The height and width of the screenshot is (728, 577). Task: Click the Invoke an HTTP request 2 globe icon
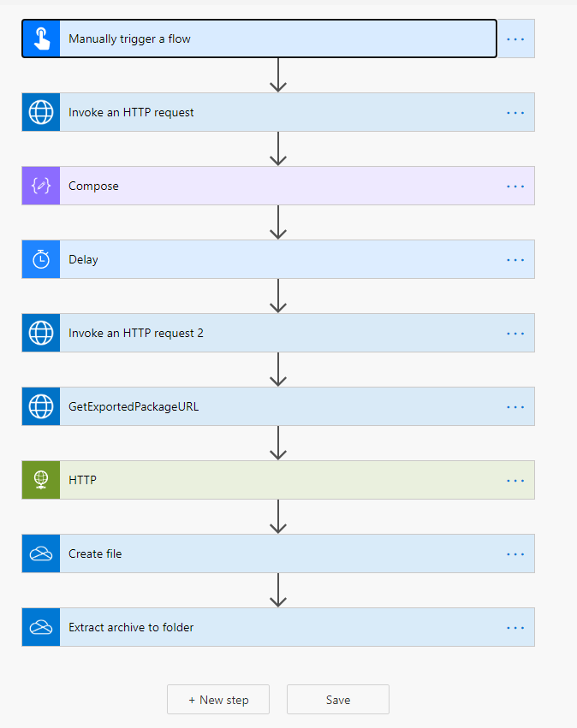[41, 333]
